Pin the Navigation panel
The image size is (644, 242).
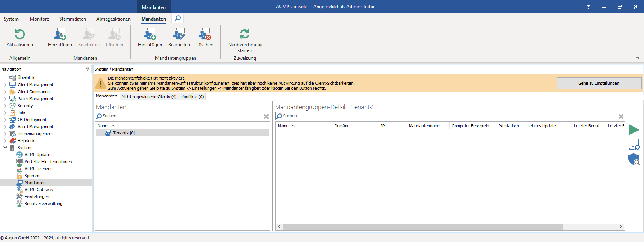tap(87, 69)
